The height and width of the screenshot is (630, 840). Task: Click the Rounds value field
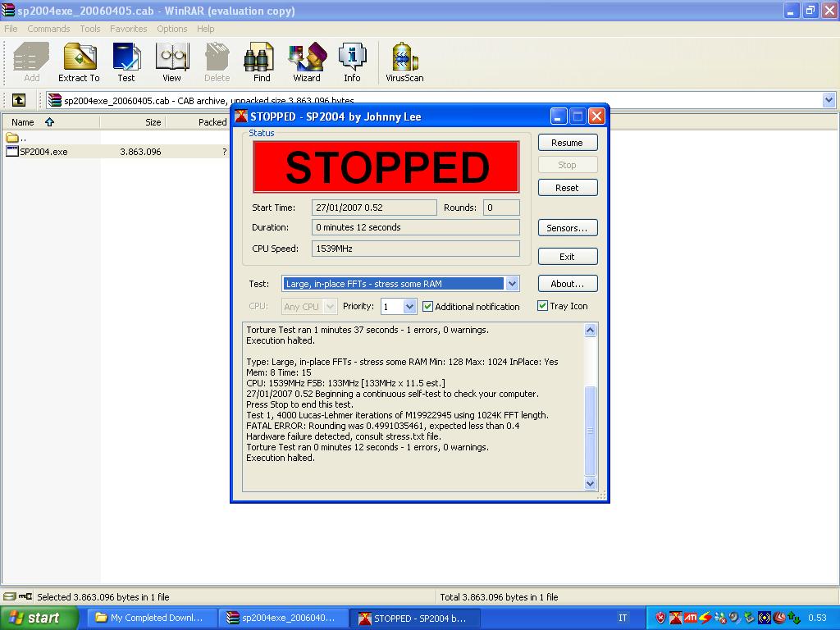501,208
